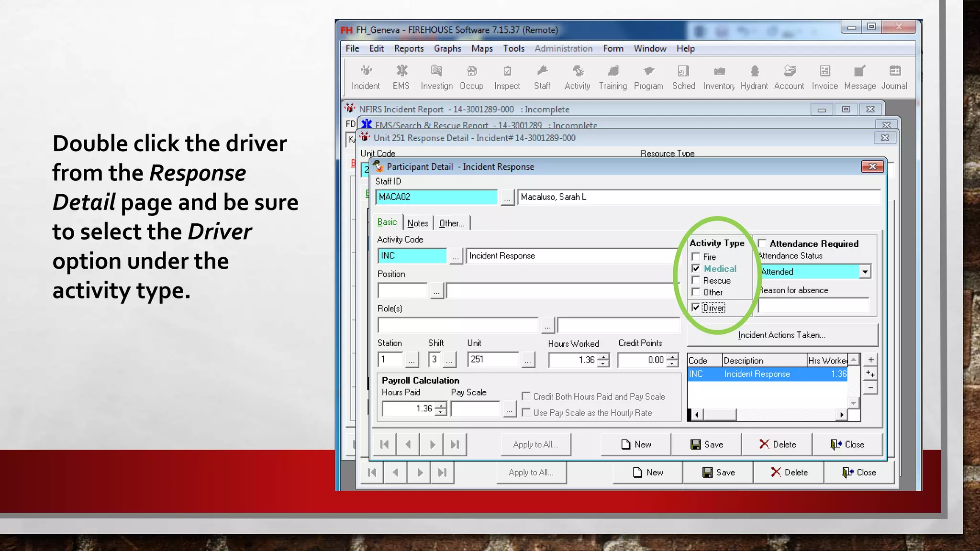Open the Program toolbar icon

(648, 77)
